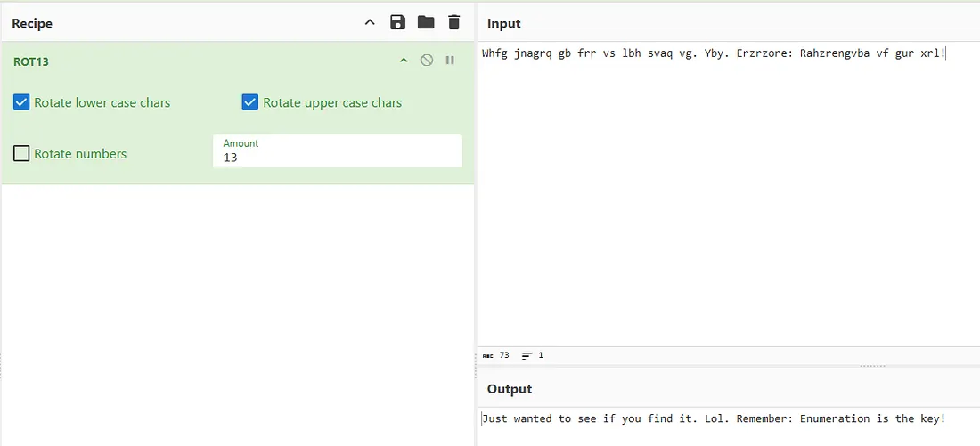This screenshot has width=980, height=446.
Task: Collapse the ROT13 operation arguments
Action: [404, 61]
